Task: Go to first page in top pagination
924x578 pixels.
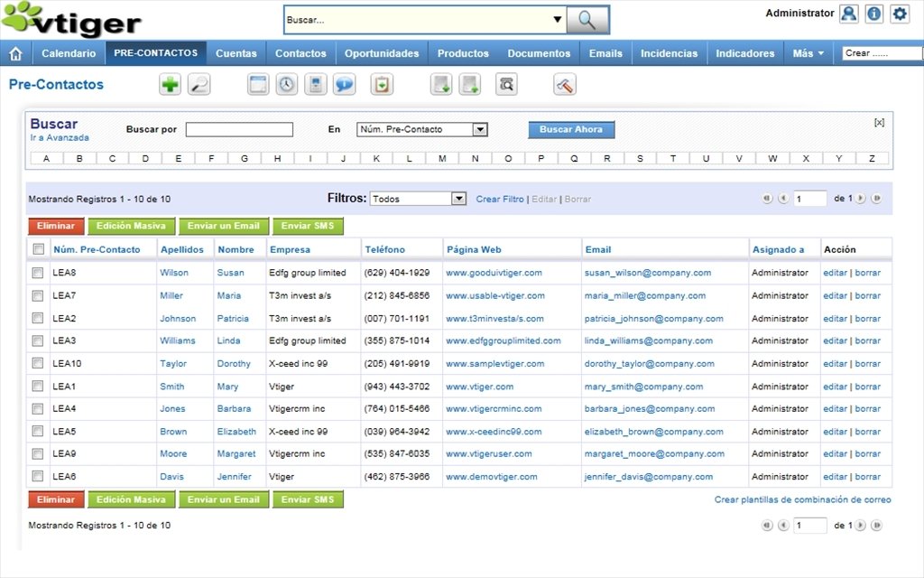Action: (767, 199)
